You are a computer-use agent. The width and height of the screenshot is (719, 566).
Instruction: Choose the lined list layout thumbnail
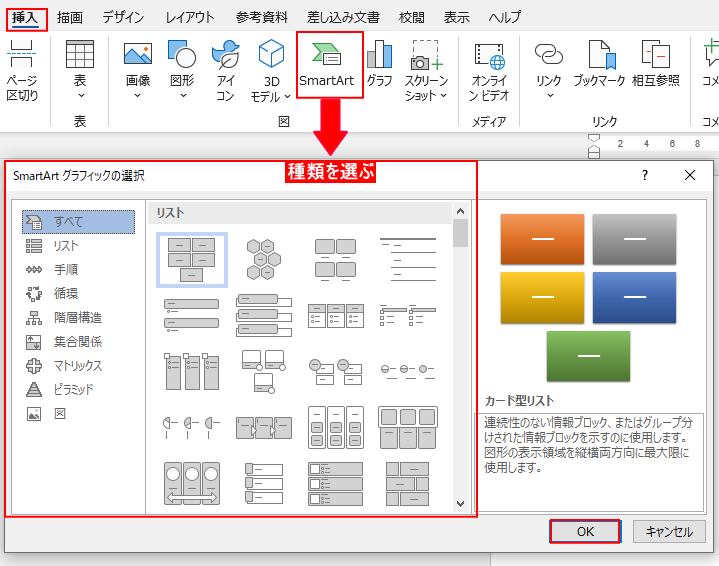tap(408, 260)
